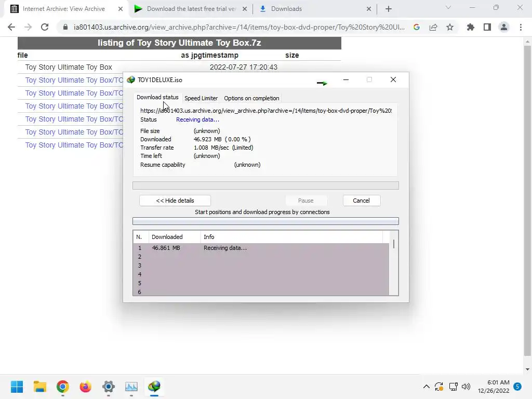
Task: Open File Explorer from taskbar
Action: (x=39, y=387)
